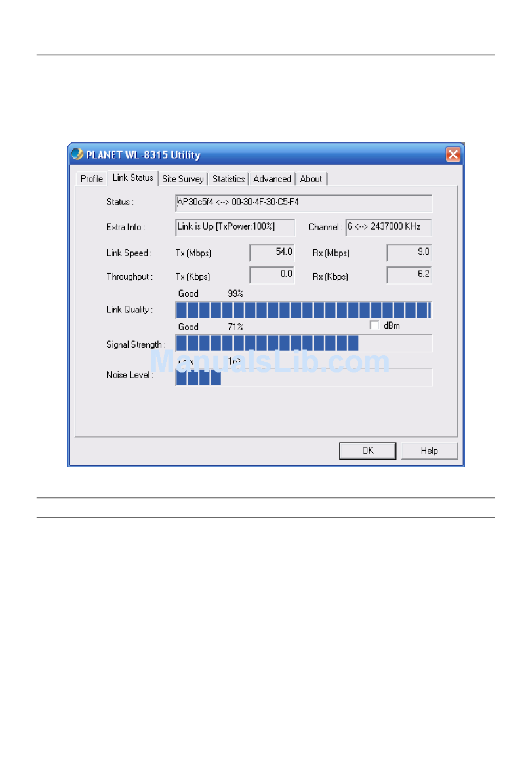The image size is (532, 783).
Task: Click the Tx (Mbps) value 54.0
Action: pos(272,253)
